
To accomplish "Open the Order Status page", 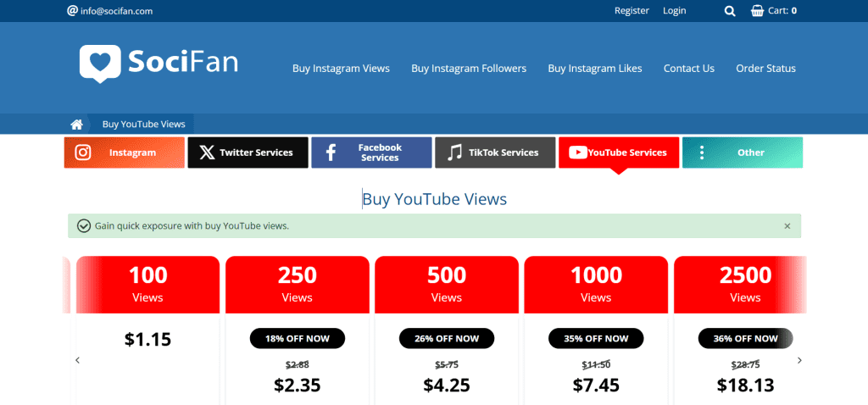I will [765, 69].
